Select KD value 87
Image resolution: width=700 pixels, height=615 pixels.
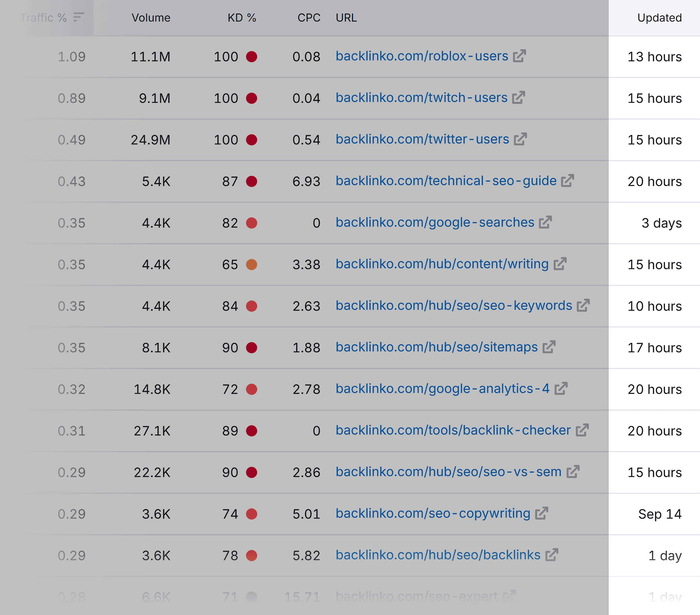[230, 181]
